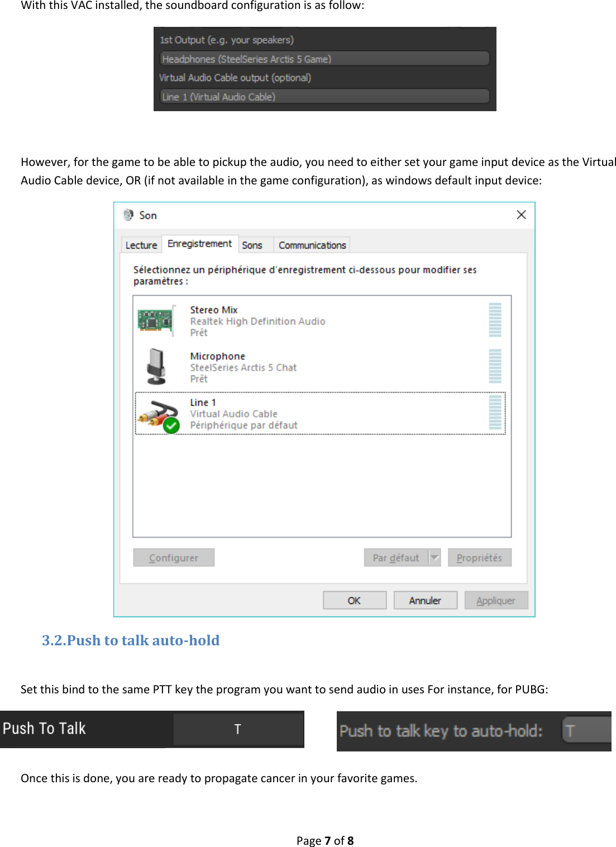
Task: Click the Configurer button
Action: click(x=174, y=558)
